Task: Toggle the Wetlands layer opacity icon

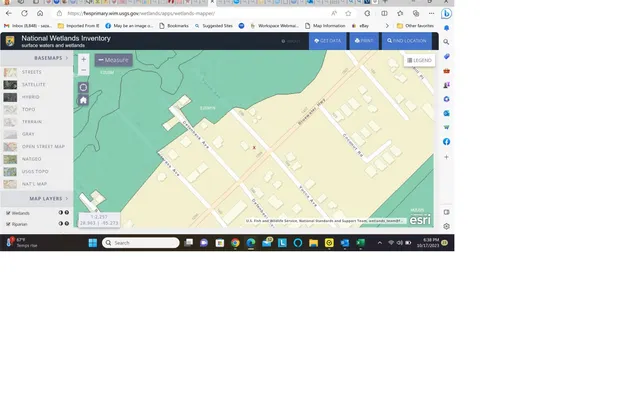Action: pos(61,213)
